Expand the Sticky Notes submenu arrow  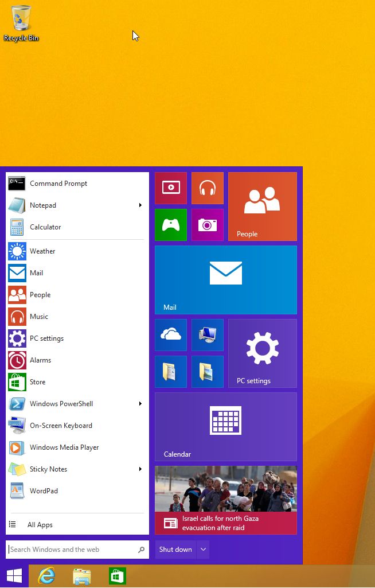[140, 469]
